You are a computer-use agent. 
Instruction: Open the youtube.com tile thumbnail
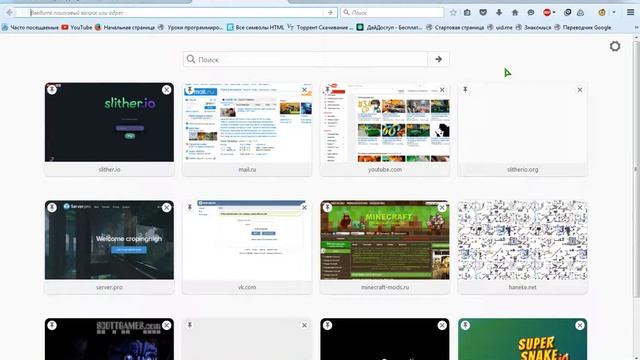[x=385, y=122]
